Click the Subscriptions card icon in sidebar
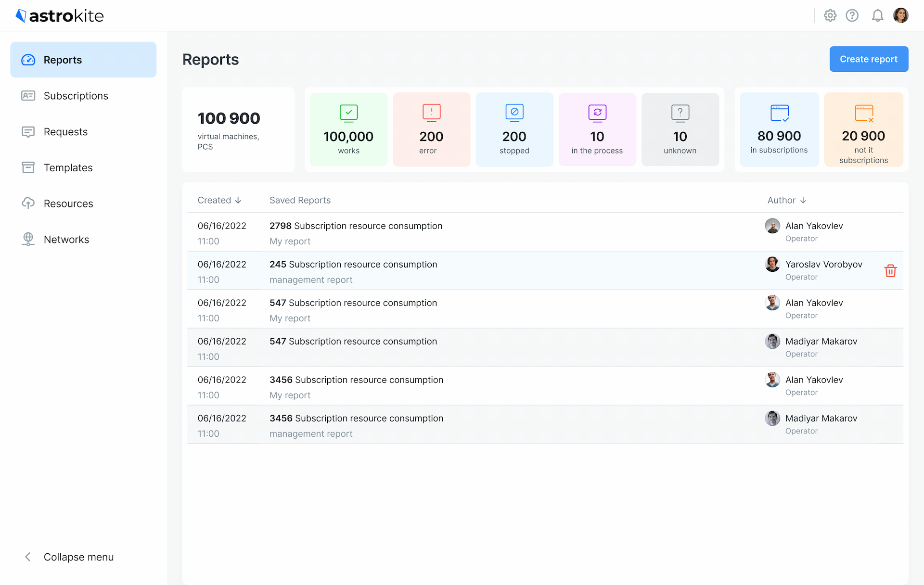 (x=28, y=96)
